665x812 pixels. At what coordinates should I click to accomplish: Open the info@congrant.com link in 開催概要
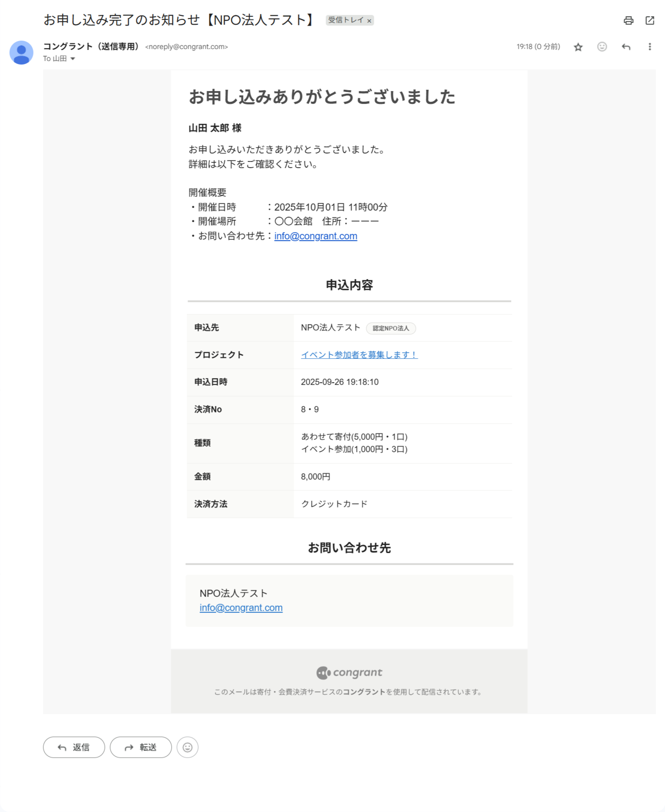(x=315, y=236)
